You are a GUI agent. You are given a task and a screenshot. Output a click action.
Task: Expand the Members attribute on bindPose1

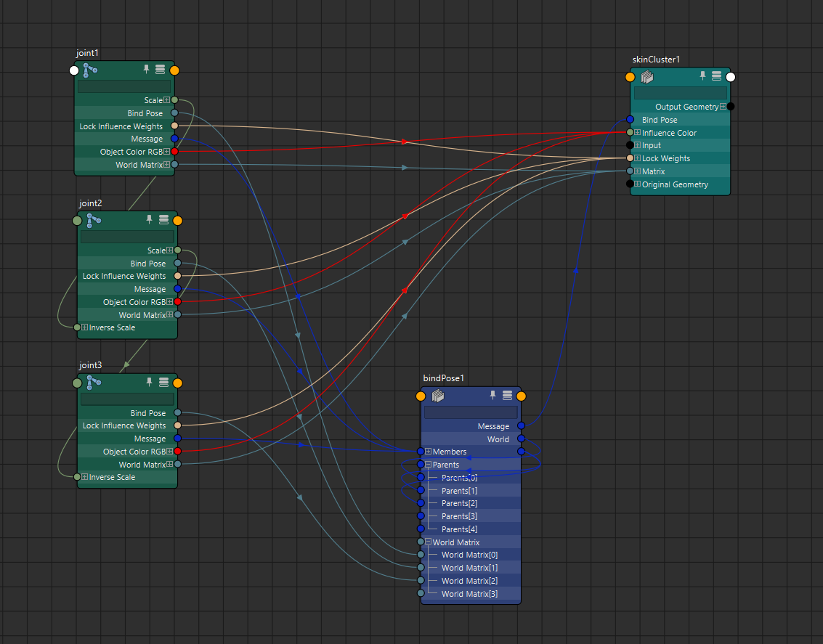[x=428, y=452]
